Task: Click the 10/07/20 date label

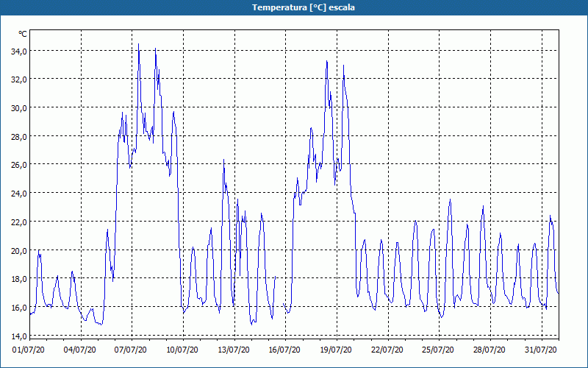Action: point(182,350)
